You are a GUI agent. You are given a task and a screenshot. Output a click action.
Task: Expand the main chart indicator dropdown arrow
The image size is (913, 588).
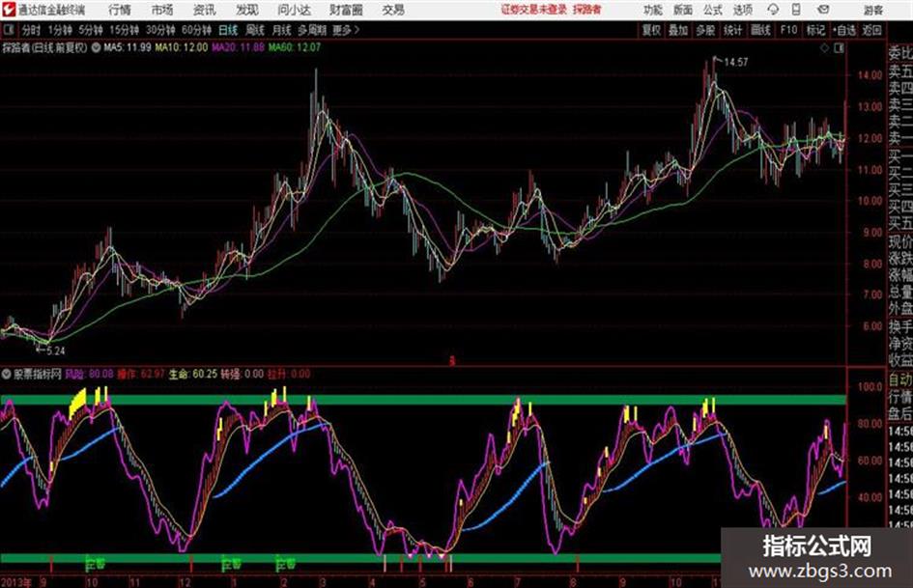coord(96,47)
